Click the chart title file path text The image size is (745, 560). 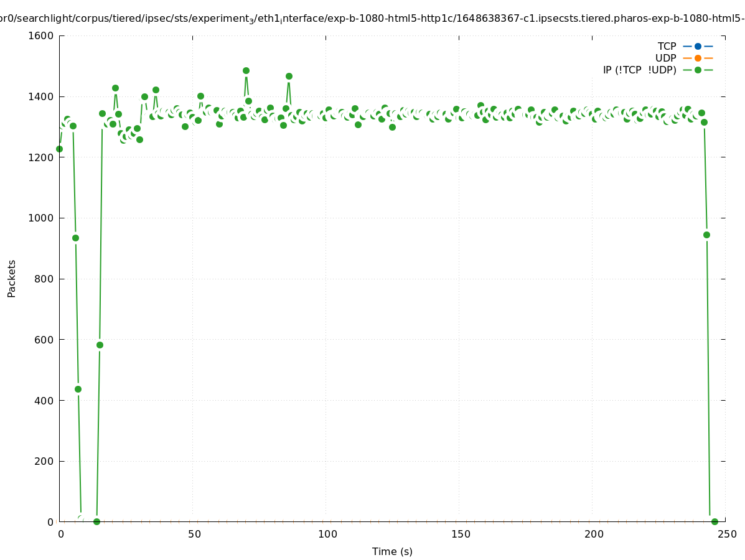coord(372,19)
